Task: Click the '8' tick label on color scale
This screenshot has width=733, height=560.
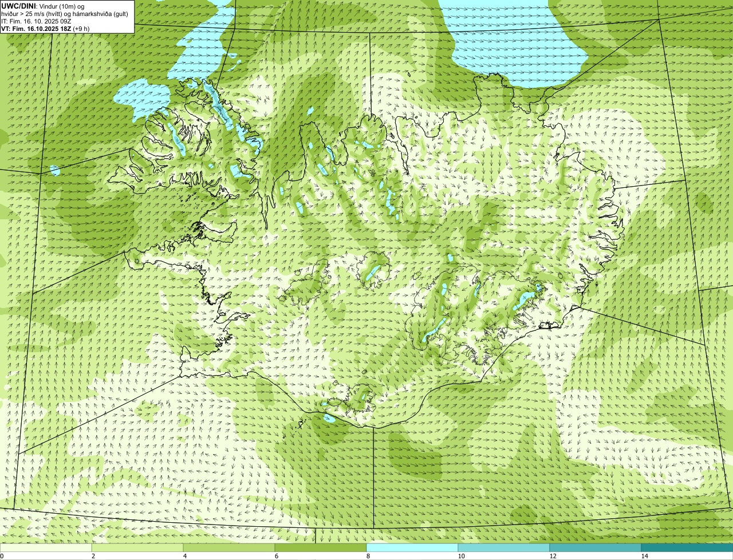Action: pos(368,556)
